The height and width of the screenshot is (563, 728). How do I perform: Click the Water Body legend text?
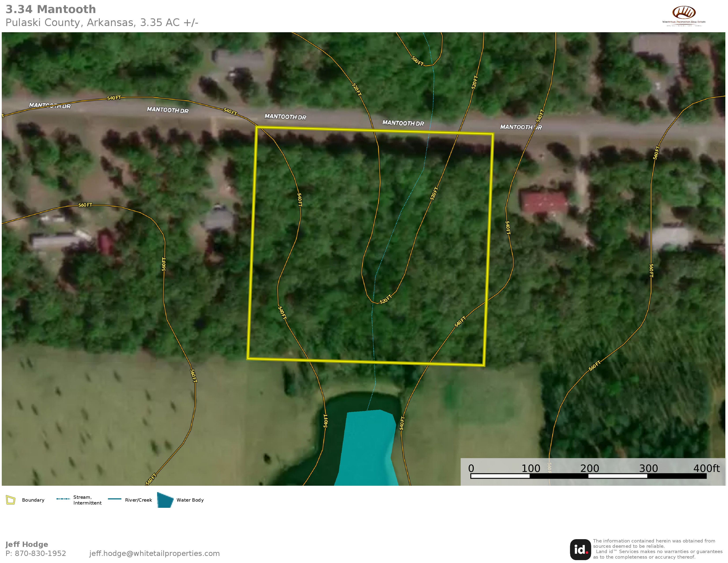pos(190,500)
